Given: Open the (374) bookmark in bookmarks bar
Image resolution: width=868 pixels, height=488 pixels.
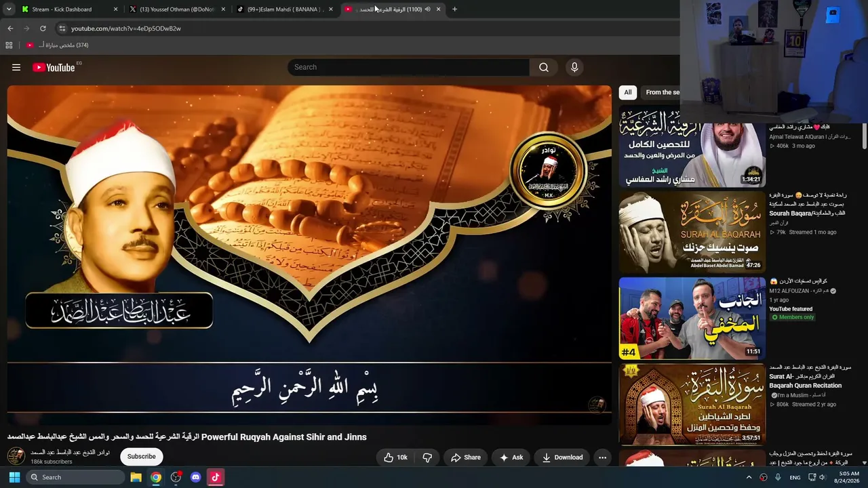Looking at the screenshot, I should 58,45.
